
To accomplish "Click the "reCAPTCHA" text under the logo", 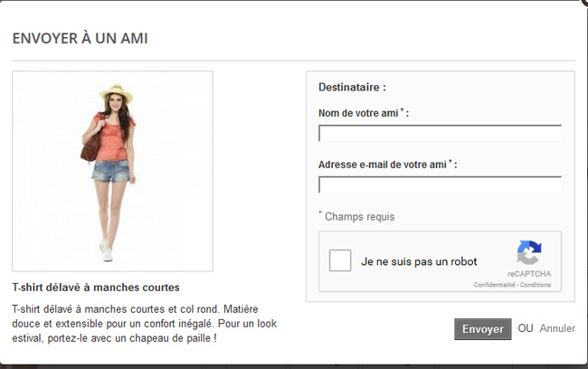I will (x=529, y=274).
